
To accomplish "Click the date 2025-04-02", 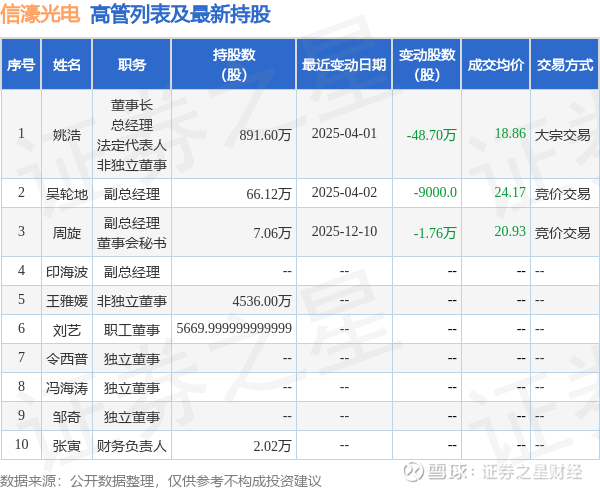I will pos(344,192).
